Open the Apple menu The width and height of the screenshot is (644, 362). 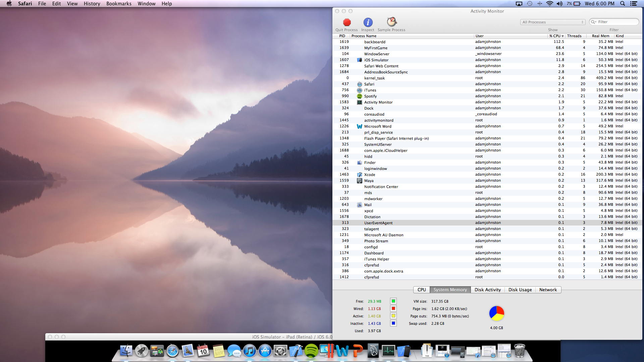click(x=9, y=4)
